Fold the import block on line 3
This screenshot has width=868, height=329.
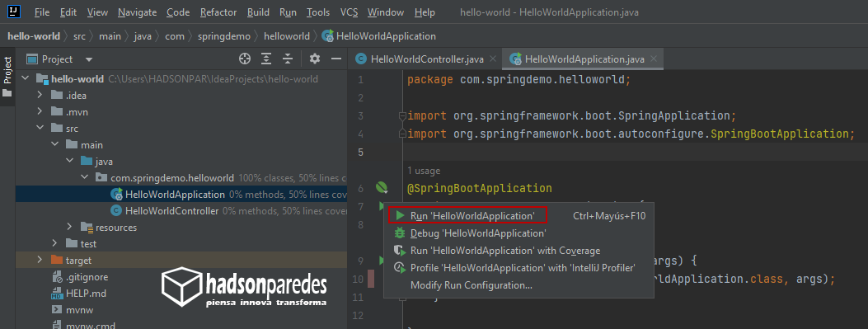[x=402, y=115]
